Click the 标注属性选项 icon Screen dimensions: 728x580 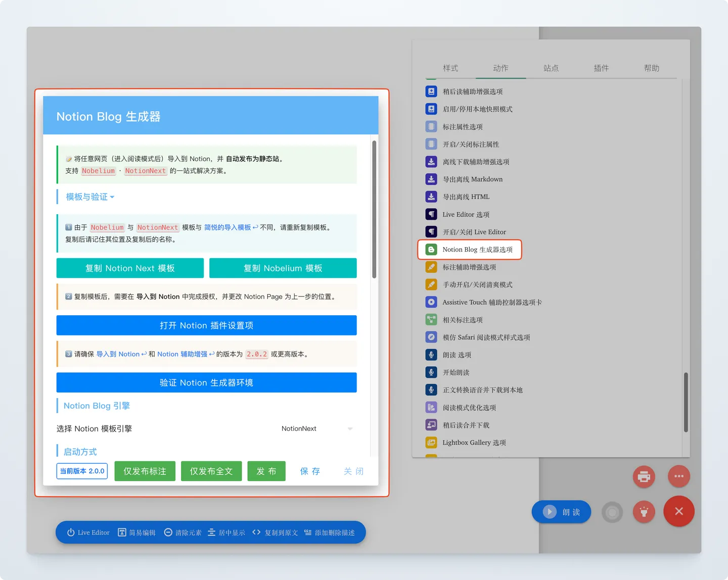431,127
